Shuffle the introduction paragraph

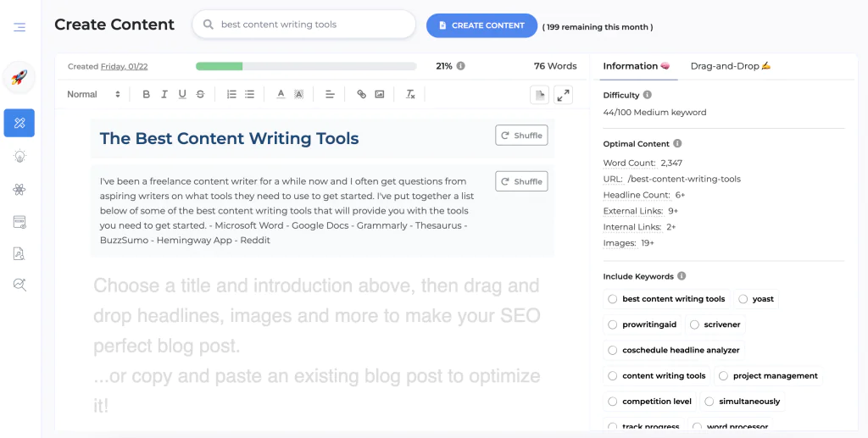coord(521,181)
